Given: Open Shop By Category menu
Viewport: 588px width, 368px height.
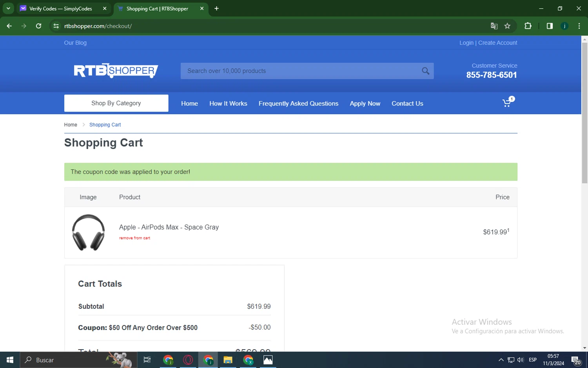Looking at the screenshot, I should (x=116, y=103).
